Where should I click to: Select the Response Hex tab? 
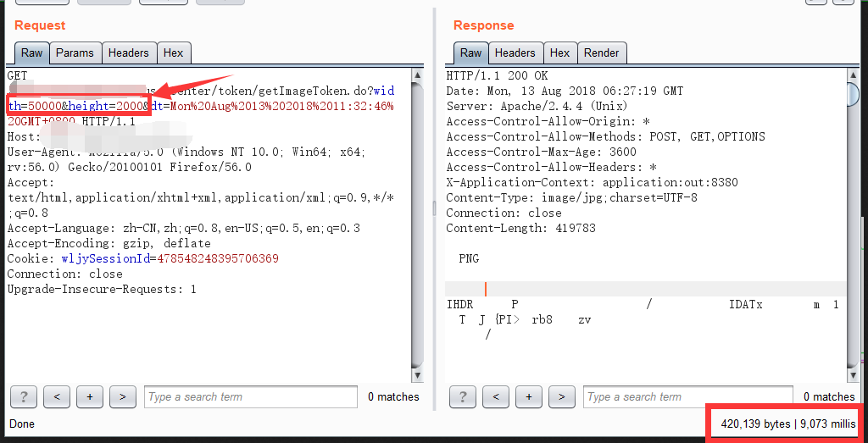pos(559,53)
